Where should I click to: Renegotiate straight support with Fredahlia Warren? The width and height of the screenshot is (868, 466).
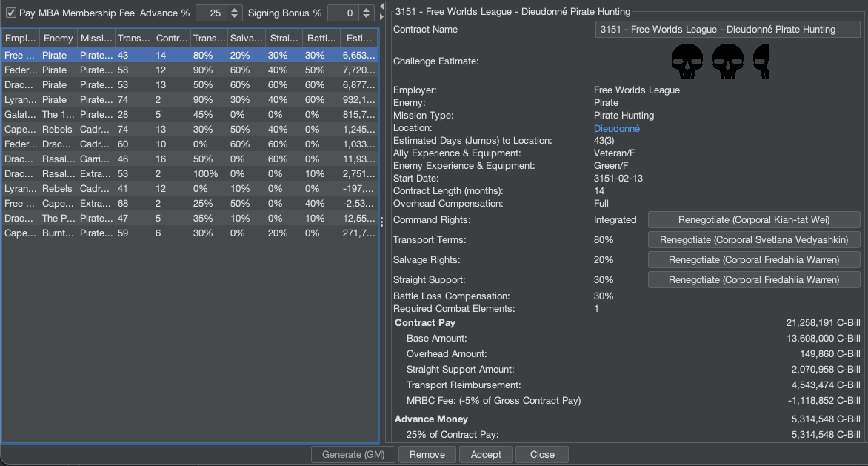754,279
